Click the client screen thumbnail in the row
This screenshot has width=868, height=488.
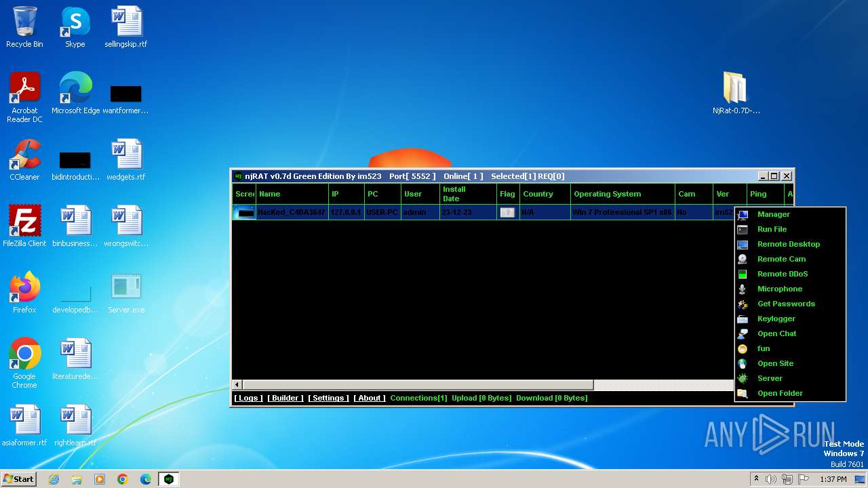(x=244, y=212)
